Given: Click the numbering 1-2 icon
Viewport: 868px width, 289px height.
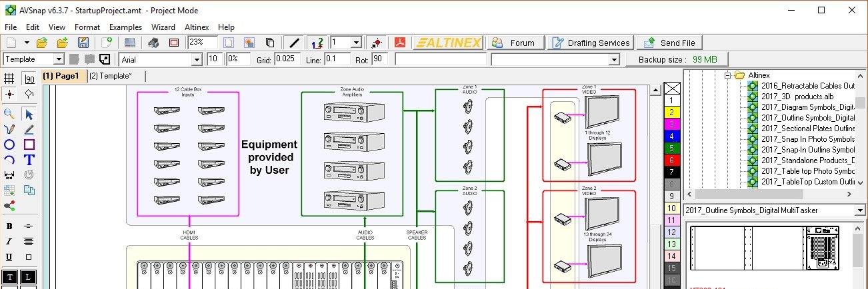Looking at the screenshot, I should [318, 43].
